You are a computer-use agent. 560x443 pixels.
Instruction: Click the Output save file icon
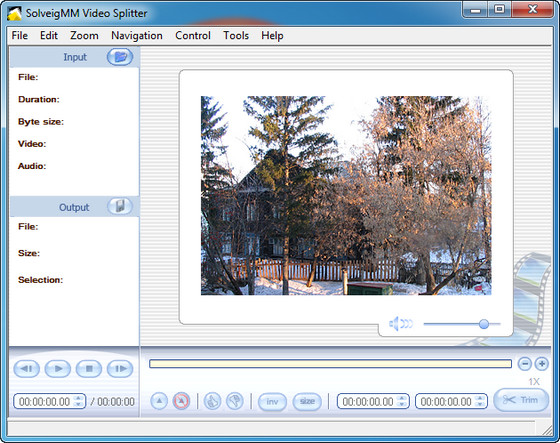click(x=120, y=206)
